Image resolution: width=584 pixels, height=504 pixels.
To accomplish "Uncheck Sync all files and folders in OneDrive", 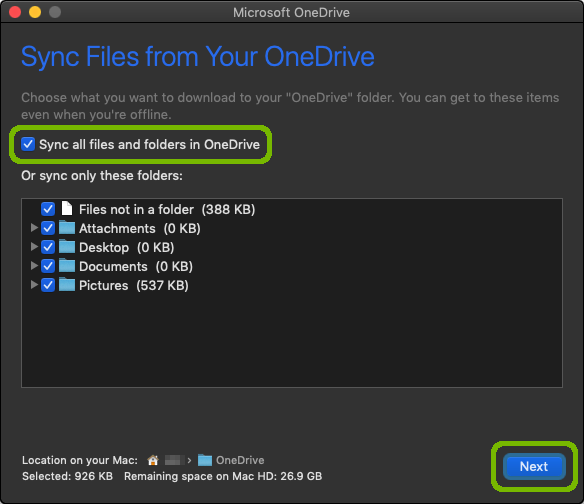I will point(28,144).
